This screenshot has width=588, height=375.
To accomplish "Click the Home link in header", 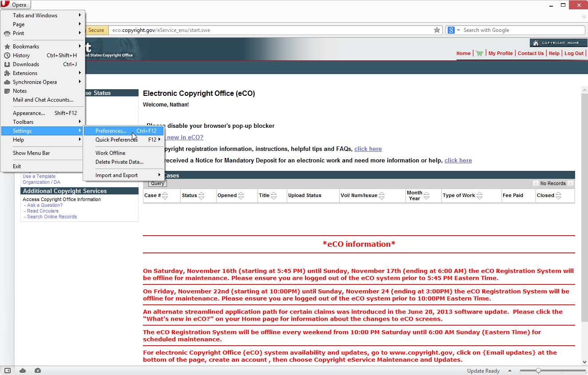I will pos(463,53).
